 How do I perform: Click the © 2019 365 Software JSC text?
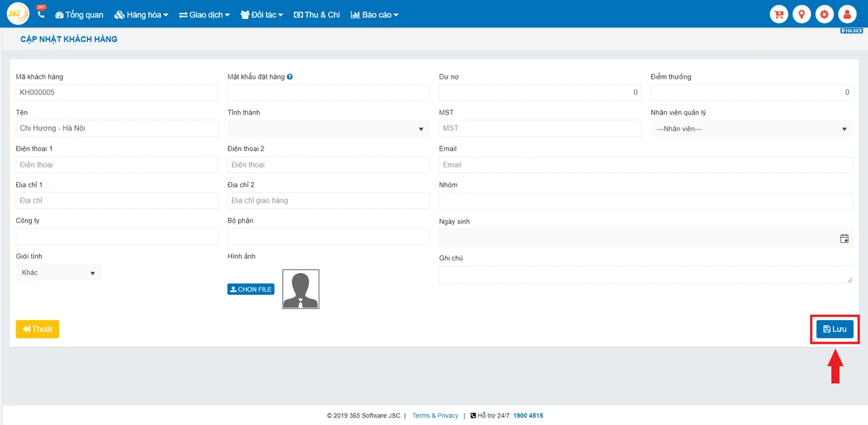363,416
